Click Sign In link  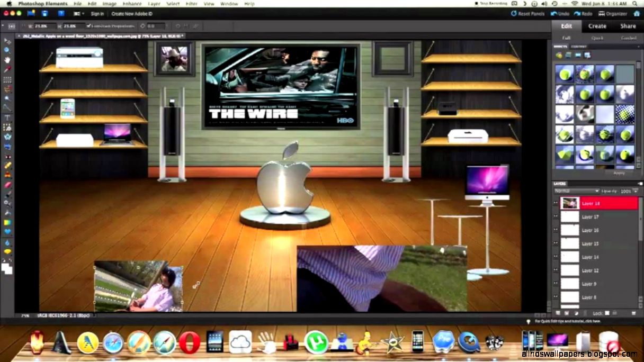pos(97,13)
